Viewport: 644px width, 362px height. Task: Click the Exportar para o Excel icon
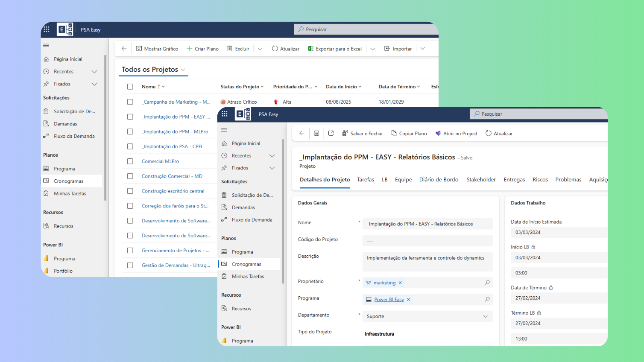(x=310, y=49)
